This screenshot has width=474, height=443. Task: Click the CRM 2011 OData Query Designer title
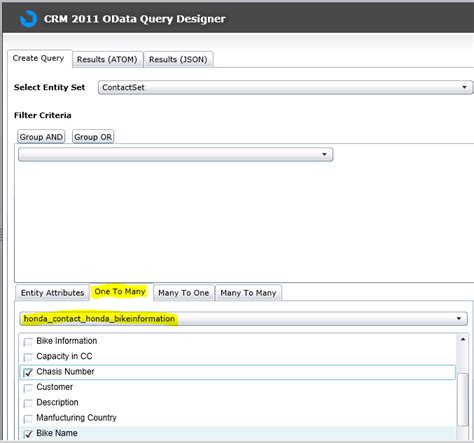(x=135, y=19)
